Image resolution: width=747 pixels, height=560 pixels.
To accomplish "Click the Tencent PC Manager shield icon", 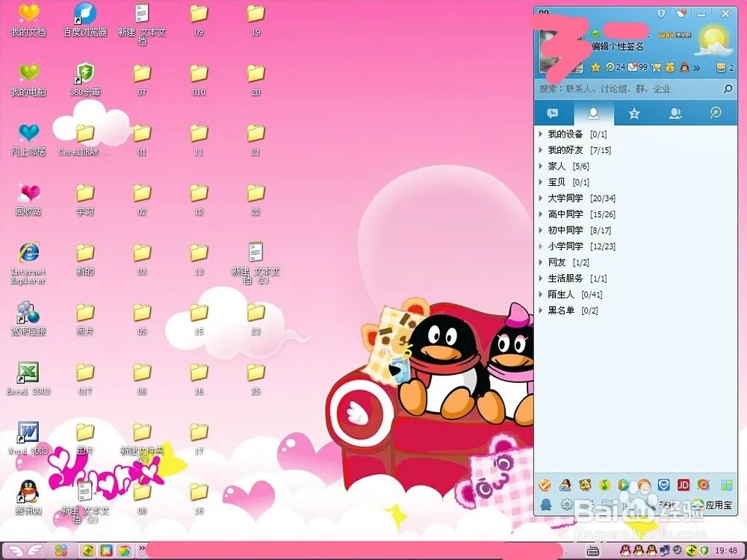I will 663,485.
